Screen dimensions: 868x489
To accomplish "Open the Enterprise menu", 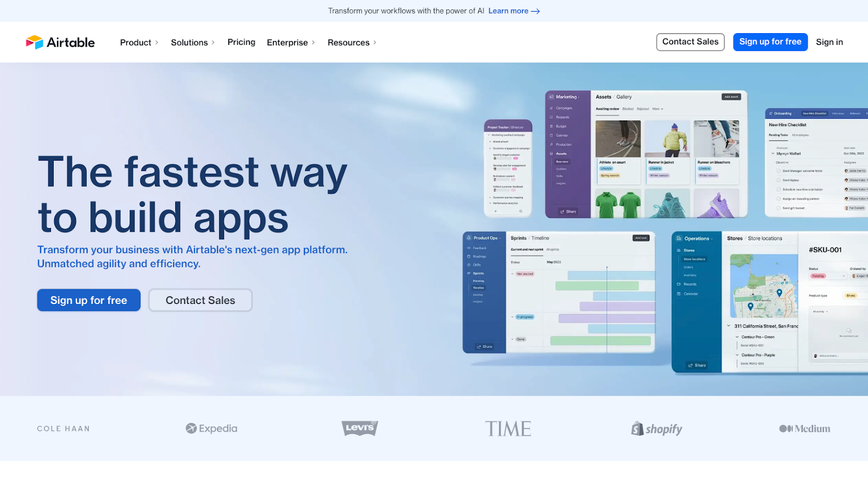I will pyautogui.click(x=290, y=42).
